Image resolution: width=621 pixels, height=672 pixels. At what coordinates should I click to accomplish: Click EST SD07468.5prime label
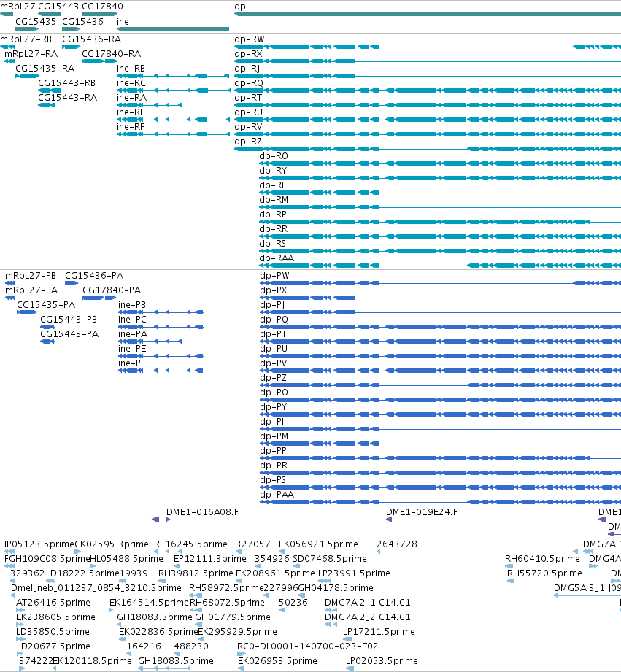[330, 559]
